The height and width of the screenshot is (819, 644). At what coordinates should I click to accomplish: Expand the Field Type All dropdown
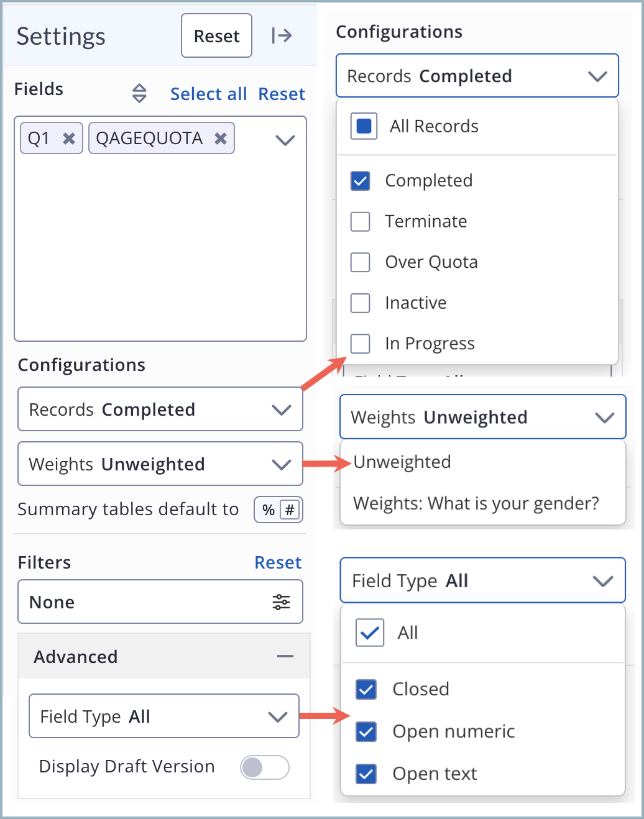click(x=163, y=716)
